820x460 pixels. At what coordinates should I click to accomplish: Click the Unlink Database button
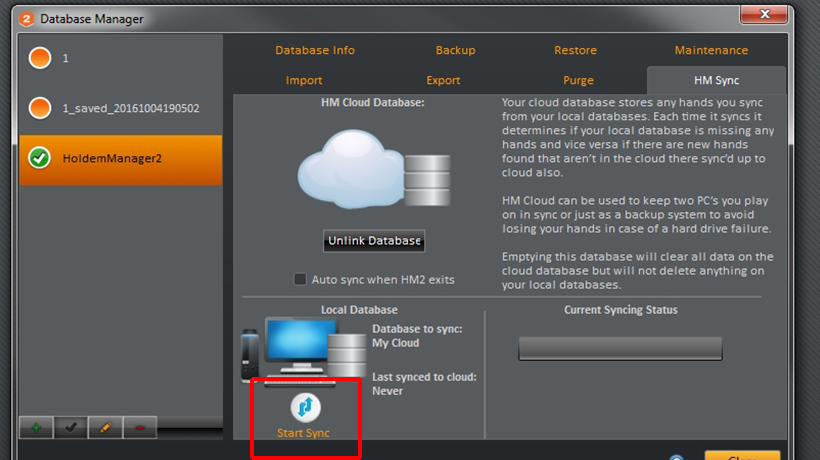[374, 240]
